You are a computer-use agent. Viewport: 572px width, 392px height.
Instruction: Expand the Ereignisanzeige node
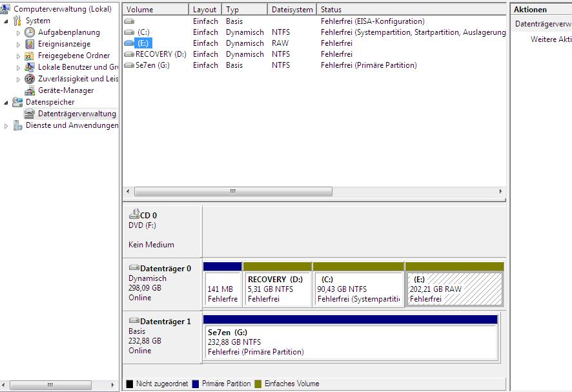point(18,45)
